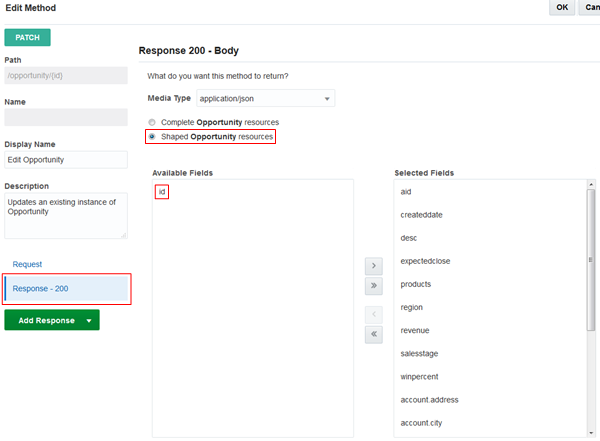Remove selected field from Selected Fields
Image resolution: width=600 pixels, height=441 pixels.
click(374, 315)
